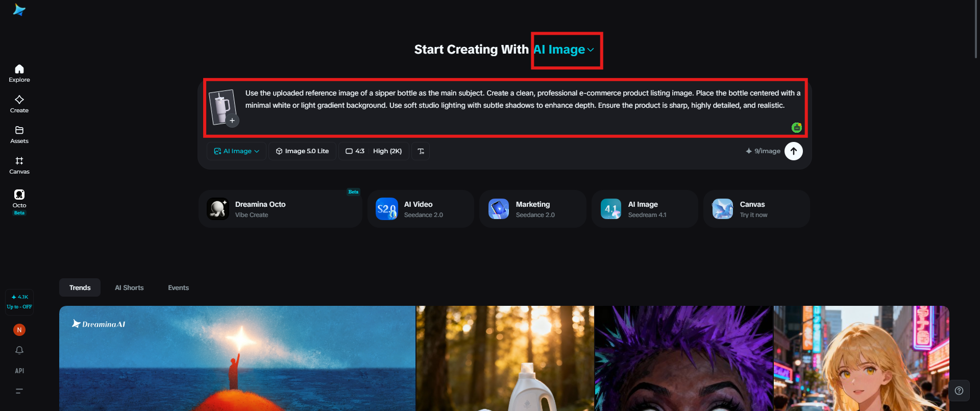Click the 4.1 AI Image card icon
Image resolution: width=980 pixels, height=411 pixels.
(611, 209)
